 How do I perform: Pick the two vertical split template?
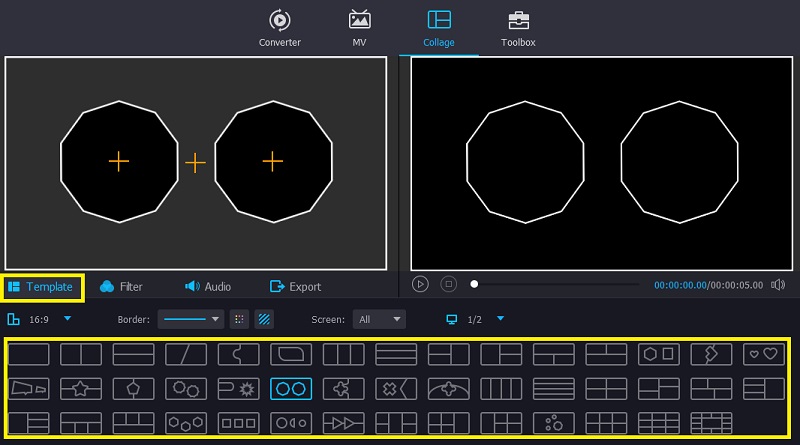[x=81, y=354]
